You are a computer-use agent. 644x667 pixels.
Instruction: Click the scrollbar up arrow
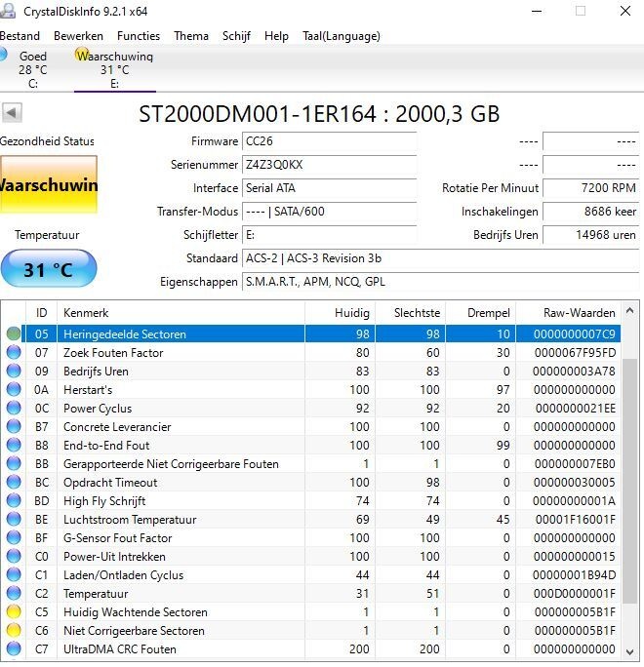pyautogui.click(x=630, y=311)
